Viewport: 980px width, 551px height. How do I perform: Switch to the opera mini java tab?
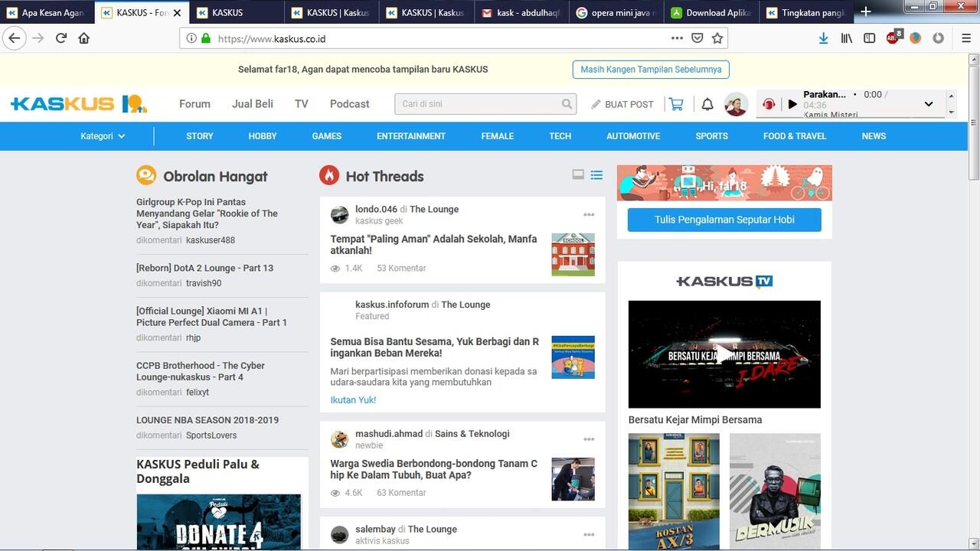pos(616,12)
